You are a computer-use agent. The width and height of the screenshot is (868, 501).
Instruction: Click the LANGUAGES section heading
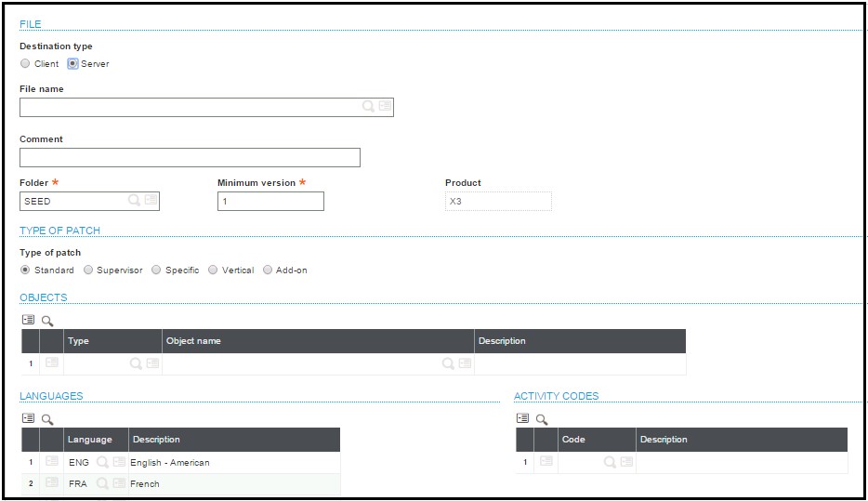[51, 396]
